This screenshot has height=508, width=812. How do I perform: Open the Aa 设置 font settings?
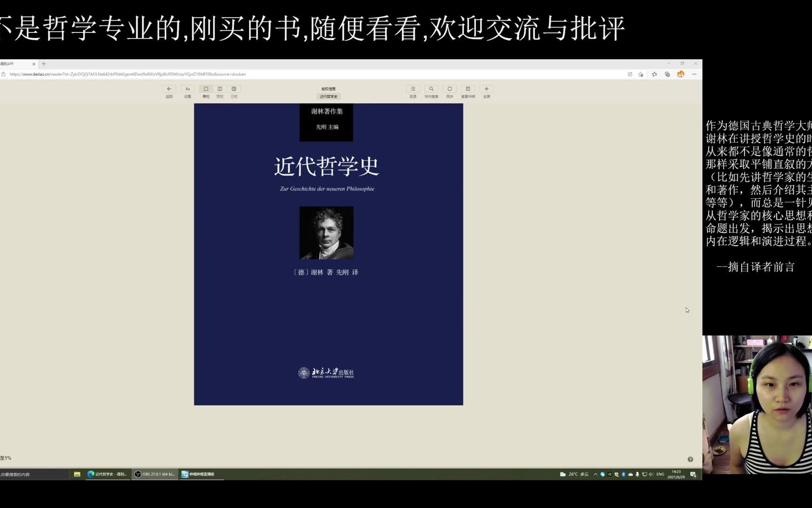187,89
